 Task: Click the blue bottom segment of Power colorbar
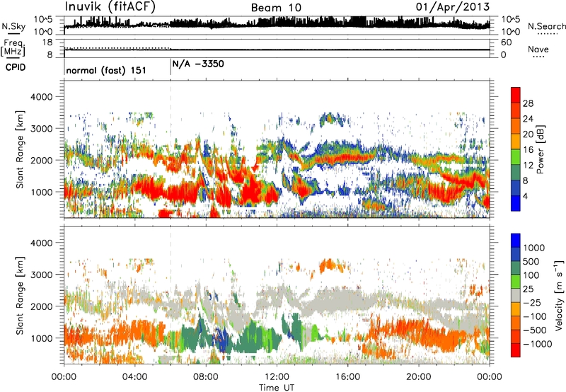(516, 203)
